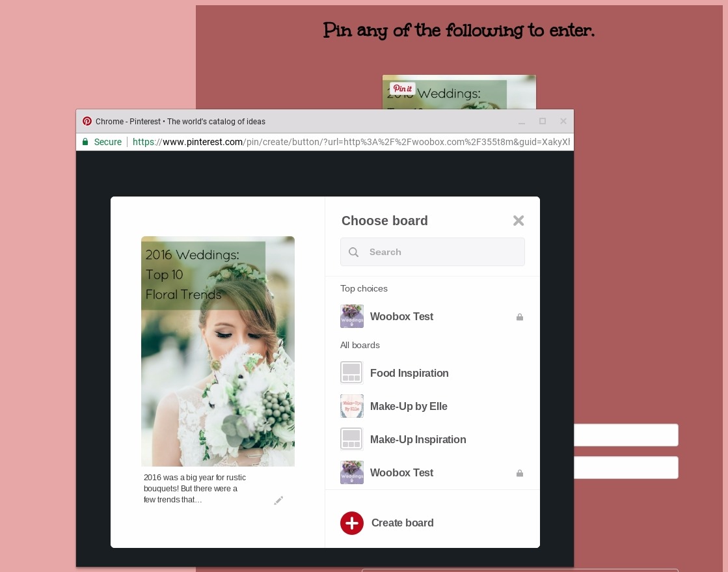Click the Secure label in address bar
The image size is (728, 572).
(x=108, y=142)
